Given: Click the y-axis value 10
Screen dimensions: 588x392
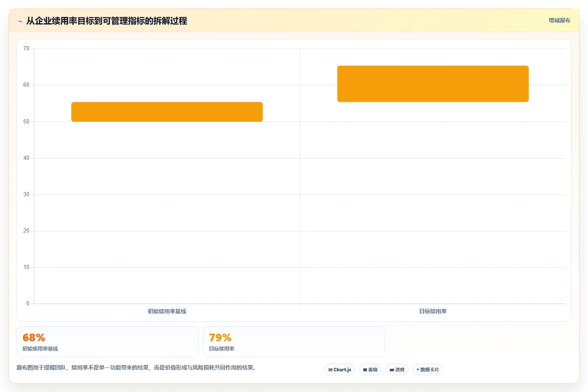Looking at the screenshot, I should point(26,267).
